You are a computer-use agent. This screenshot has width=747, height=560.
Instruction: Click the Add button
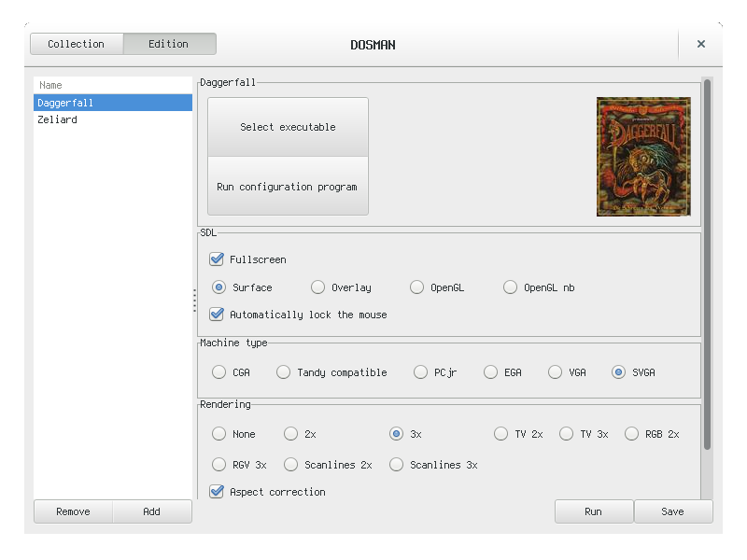(152, 511)
